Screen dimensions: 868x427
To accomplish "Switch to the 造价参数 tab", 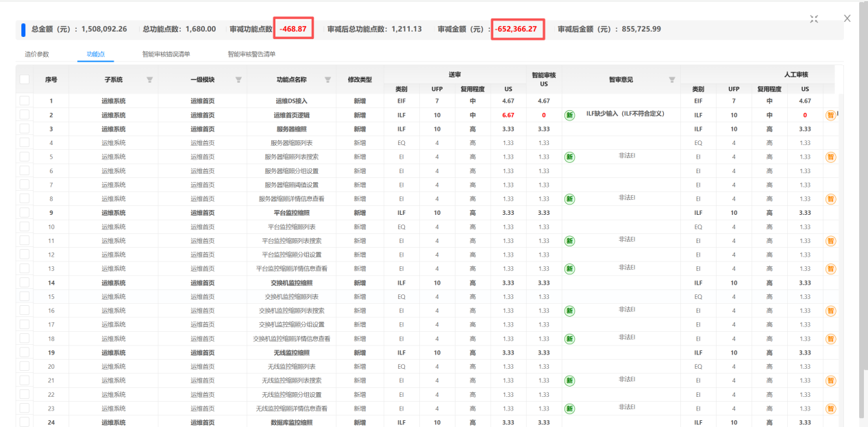I will (37, 54).
